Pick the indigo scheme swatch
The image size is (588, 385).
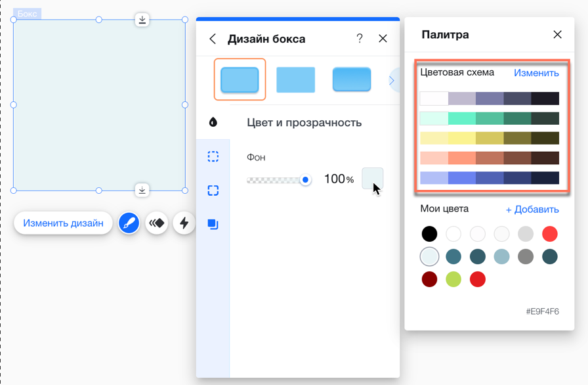pyautogui.click(x=490, y=178)
